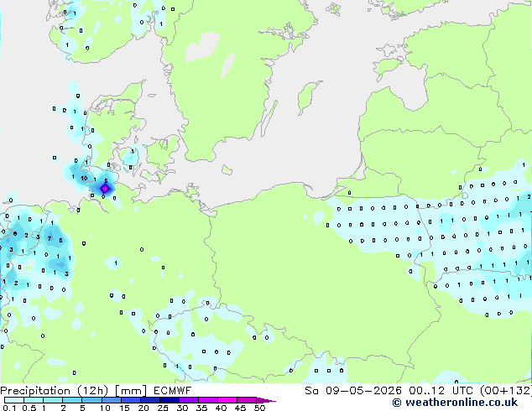This screenshot has height=411, width=532.
Task: Select the 10–15 mm legend swatch
Action: pyautogui.click(x=112, y=400)
